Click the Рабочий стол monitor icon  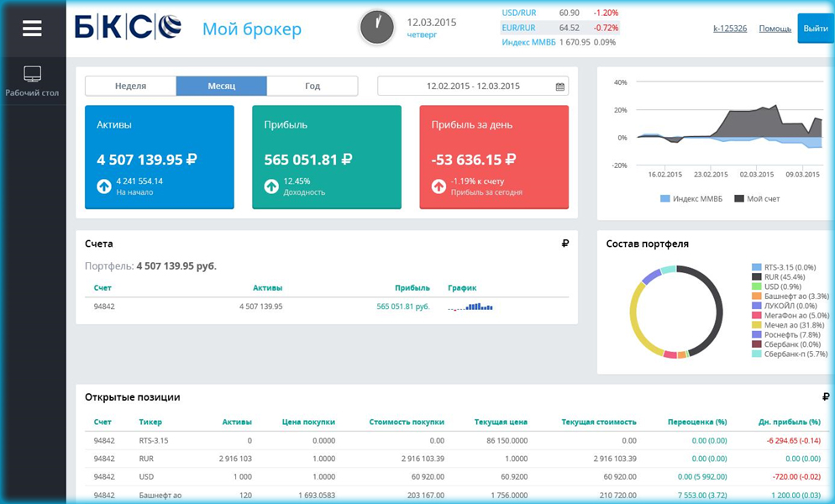(x=32, y=74)
